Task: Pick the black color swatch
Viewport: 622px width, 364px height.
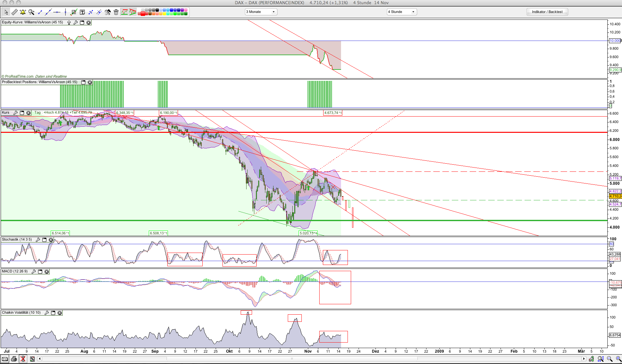Action: tap(157, 10)
